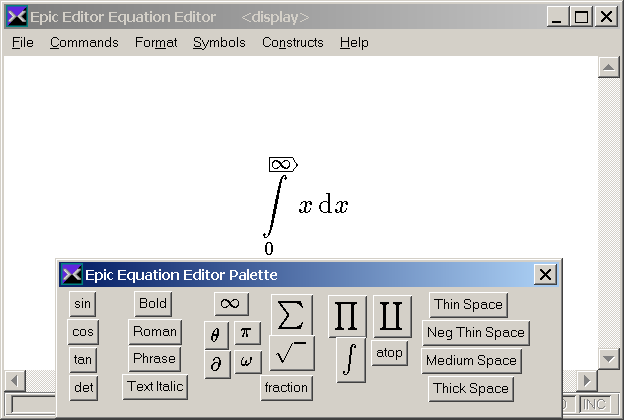Screen dimensions: 624x420
Task: Open the Commands menu
Action: point(84,43)
